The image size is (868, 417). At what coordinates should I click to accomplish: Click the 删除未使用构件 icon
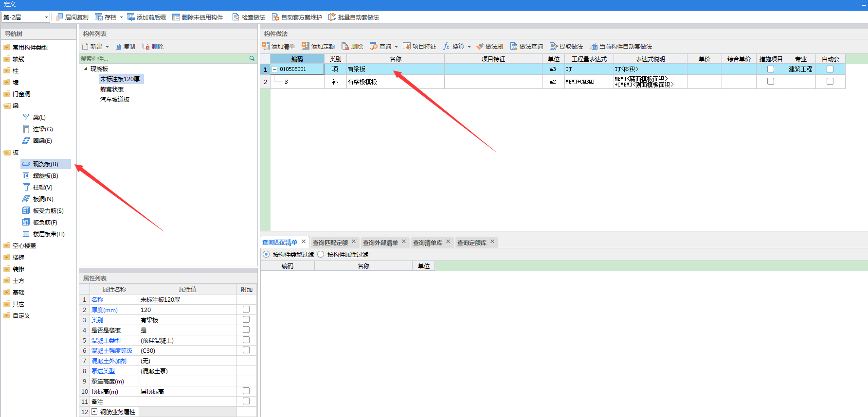[176, 17]
